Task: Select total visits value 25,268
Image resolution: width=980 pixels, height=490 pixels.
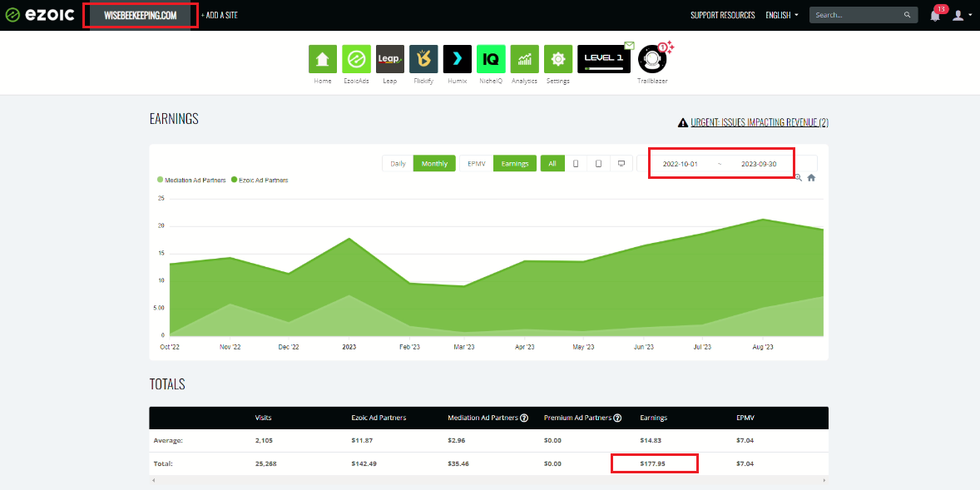Action: point(266,463)
